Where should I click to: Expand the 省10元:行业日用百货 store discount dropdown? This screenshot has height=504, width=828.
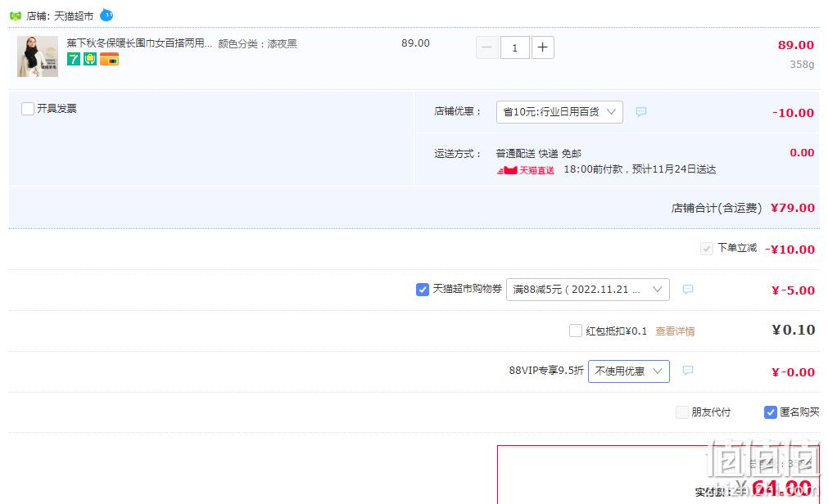coord(559,112)
